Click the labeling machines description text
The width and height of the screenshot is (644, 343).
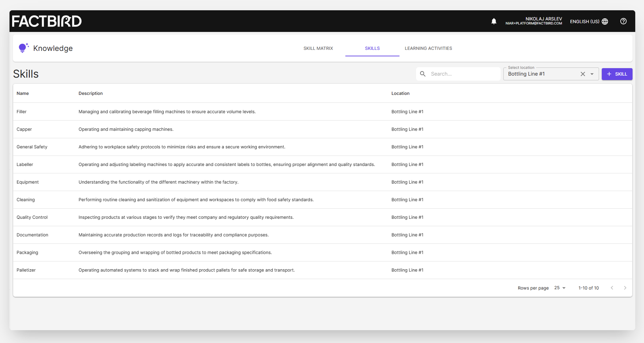coord(227,164)
